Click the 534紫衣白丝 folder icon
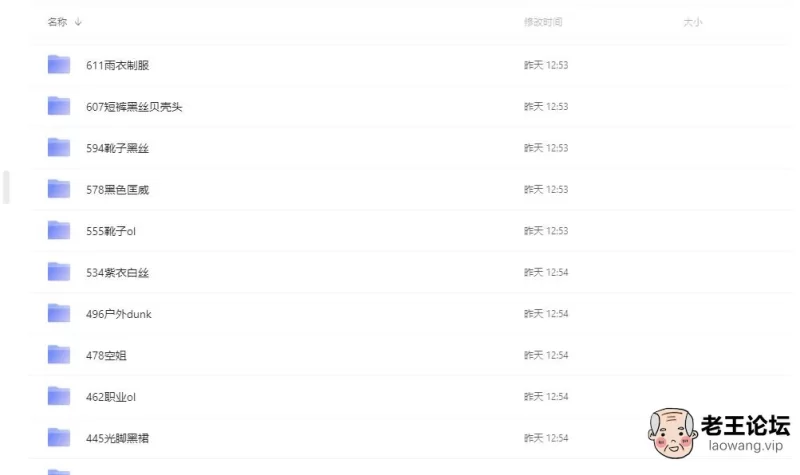 (59, 272)
